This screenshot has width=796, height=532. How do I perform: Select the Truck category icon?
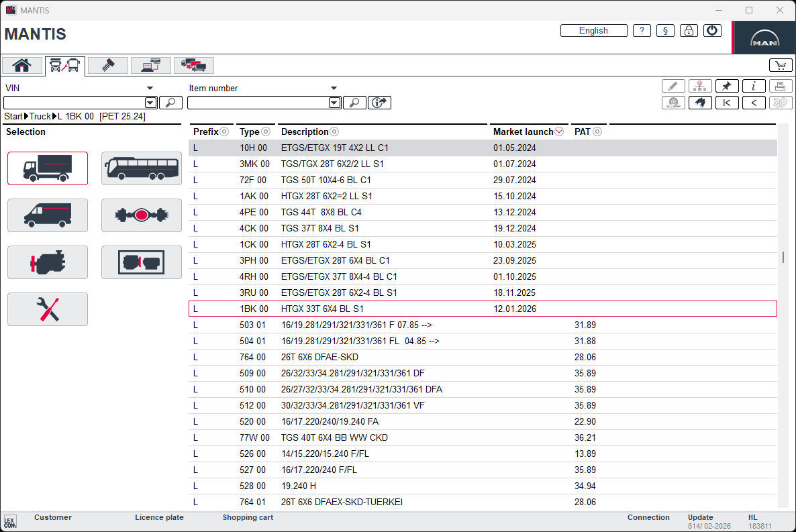tap(48, 168)
